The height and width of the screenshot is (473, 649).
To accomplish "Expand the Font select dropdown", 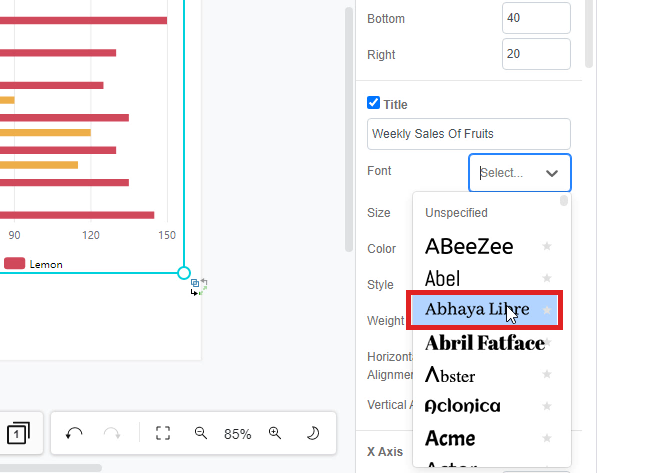I will coord(520,173).
